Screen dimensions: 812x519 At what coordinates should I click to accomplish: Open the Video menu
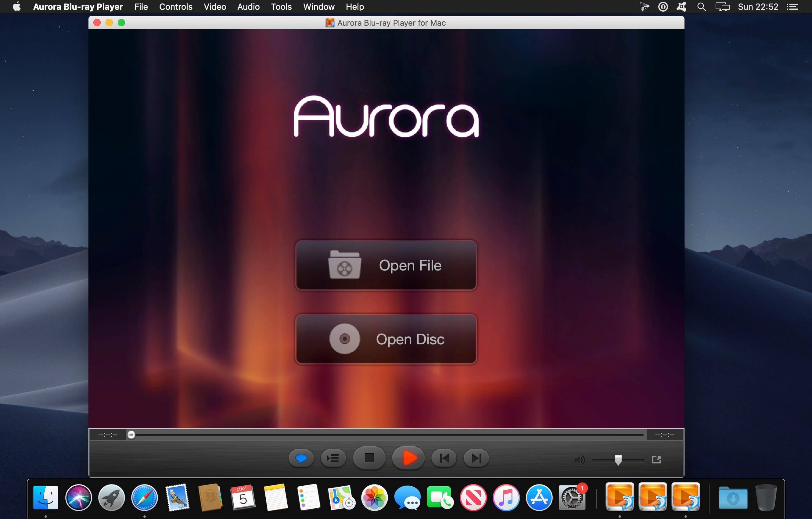(x=215, y=7)
